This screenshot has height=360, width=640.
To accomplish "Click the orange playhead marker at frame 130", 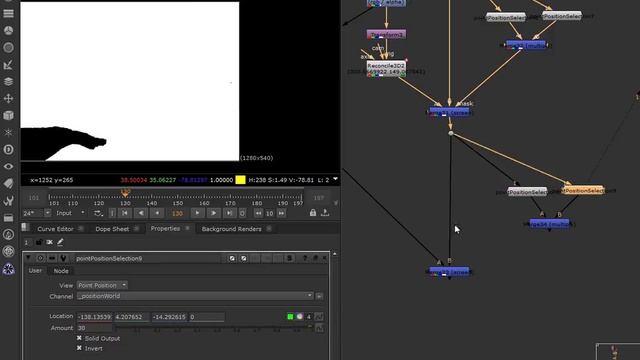I will click(x=125, y=192).
